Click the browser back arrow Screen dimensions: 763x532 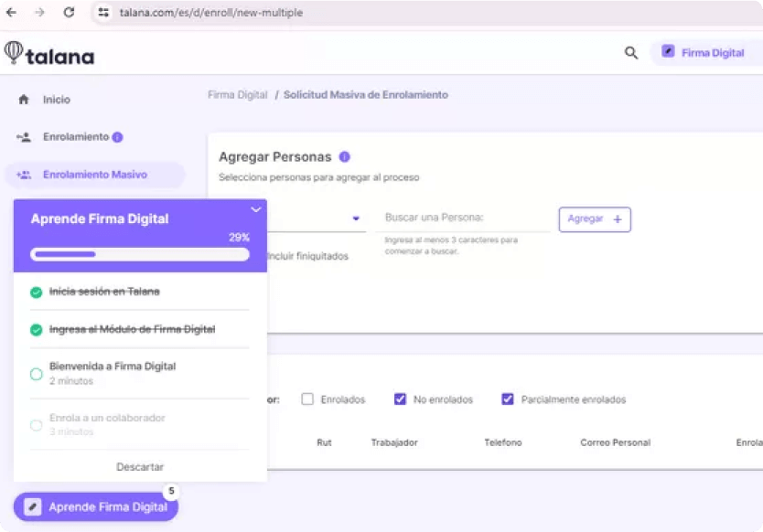(11, 13)
